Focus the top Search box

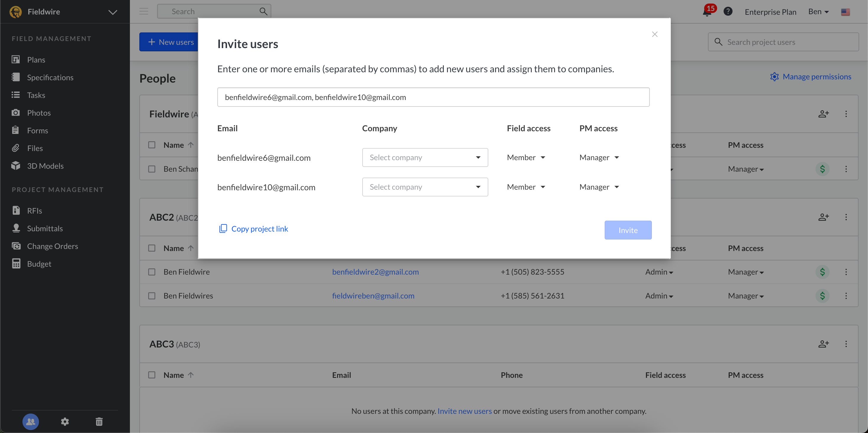click(x=214, y=12)
